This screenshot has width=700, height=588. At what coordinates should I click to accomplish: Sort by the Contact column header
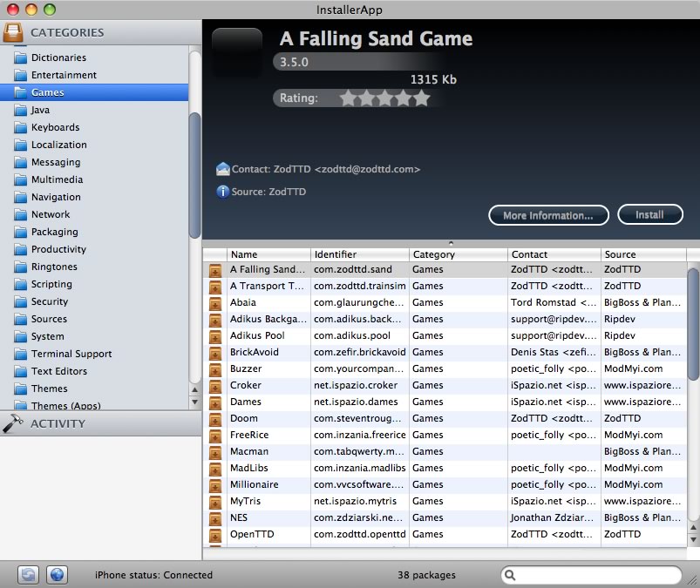[554, 254]
